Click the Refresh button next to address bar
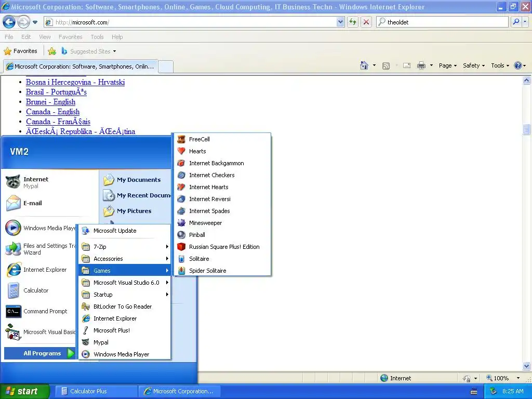 [353, 22]
